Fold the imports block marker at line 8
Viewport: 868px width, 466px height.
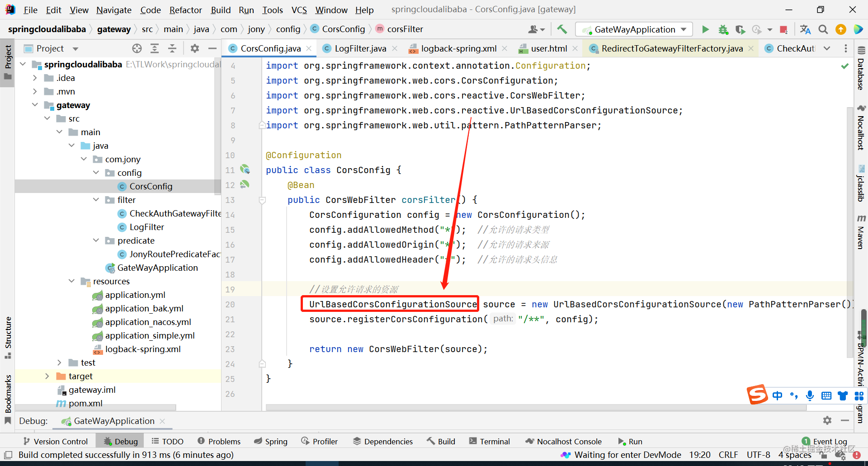(262, 125)
